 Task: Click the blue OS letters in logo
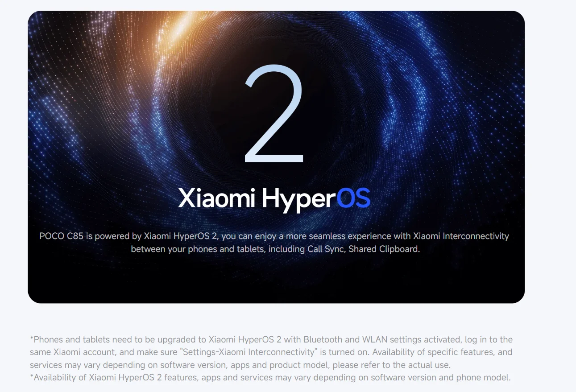[x=353, y=198]
